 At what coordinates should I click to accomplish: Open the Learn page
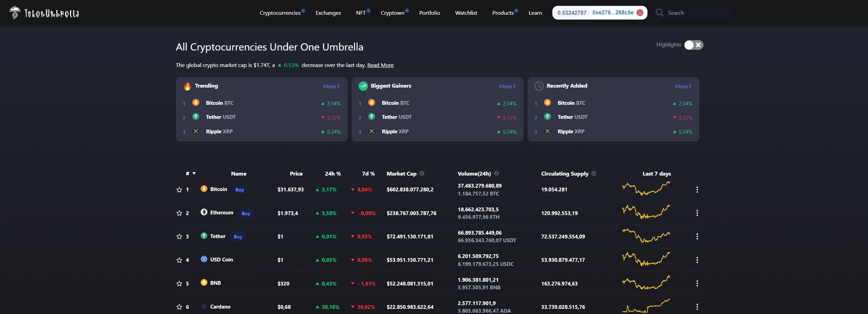point(535,13)
